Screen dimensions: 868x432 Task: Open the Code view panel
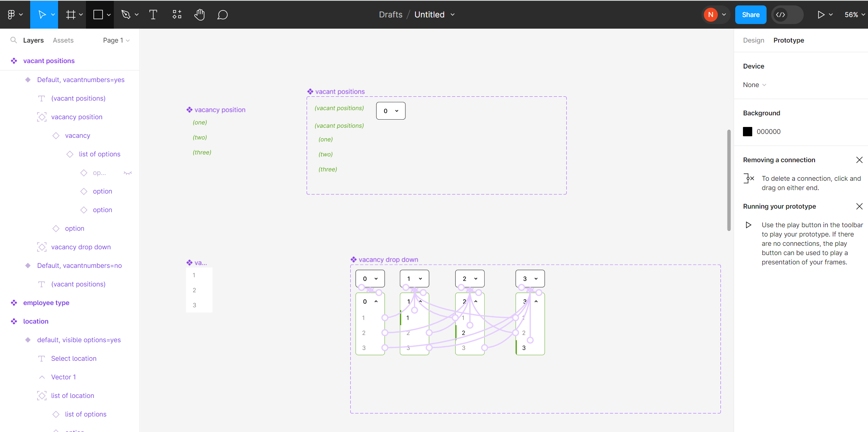click(781, 14)
